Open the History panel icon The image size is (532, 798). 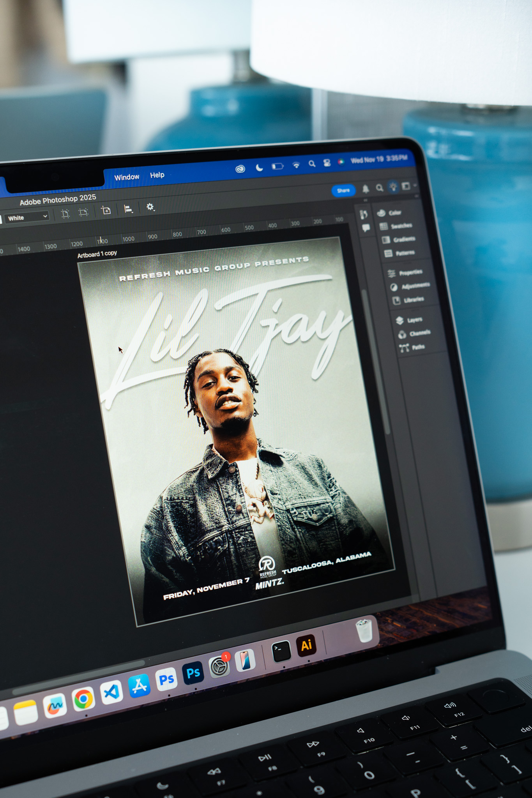click(364, 214)
